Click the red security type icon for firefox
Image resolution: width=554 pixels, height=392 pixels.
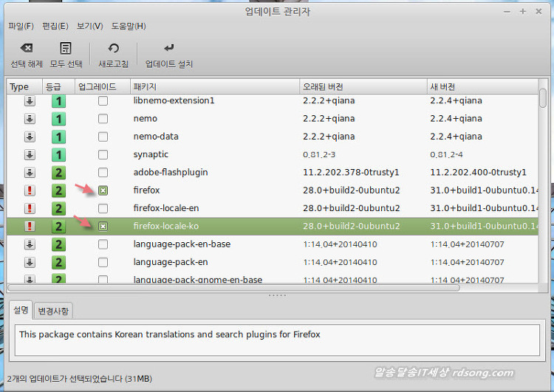click(30, 190)
